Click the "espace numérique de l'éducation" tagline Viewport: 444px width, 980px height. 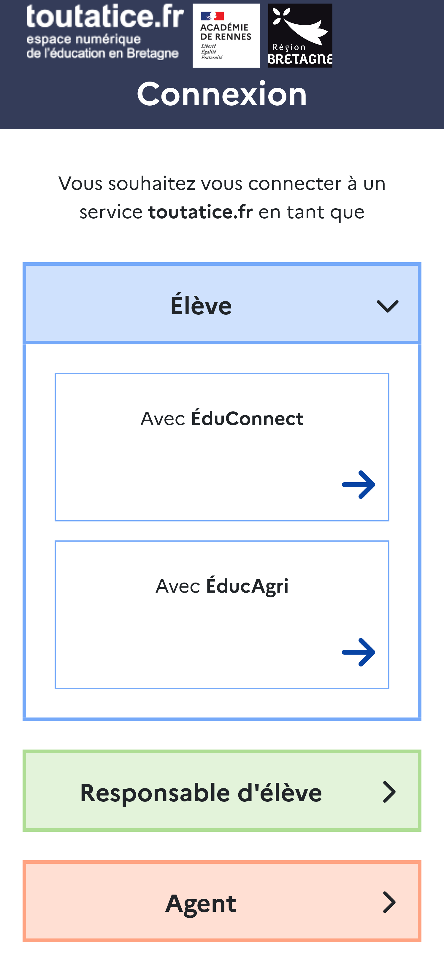(102, 46)
